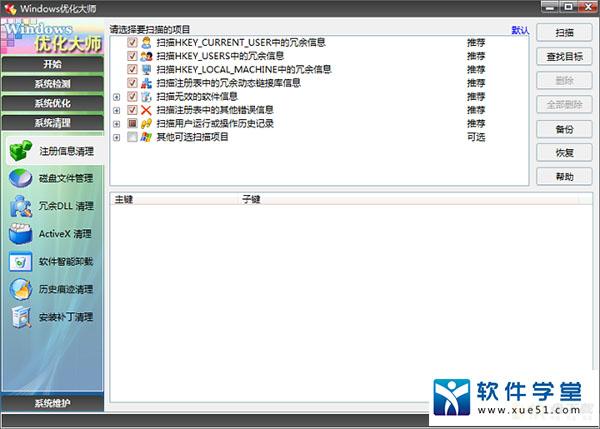Click the user icon beside HKEY_CURRENT_USER row
Screen dimensions: 600x429
(x=146, y=42)
